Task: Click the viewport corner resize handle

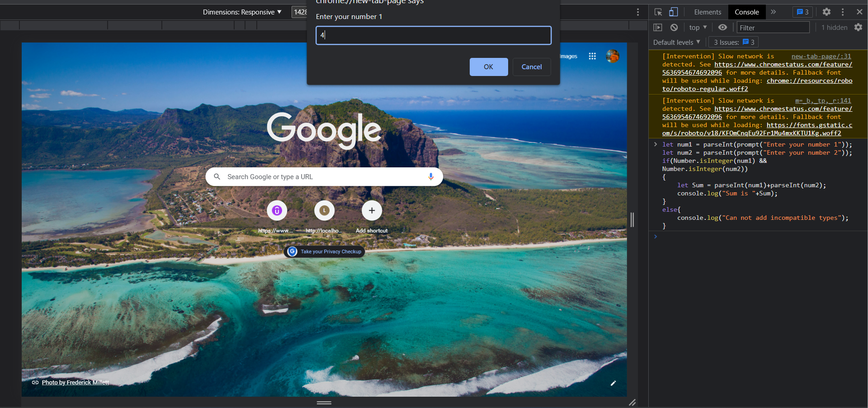Action: point(632,403)
